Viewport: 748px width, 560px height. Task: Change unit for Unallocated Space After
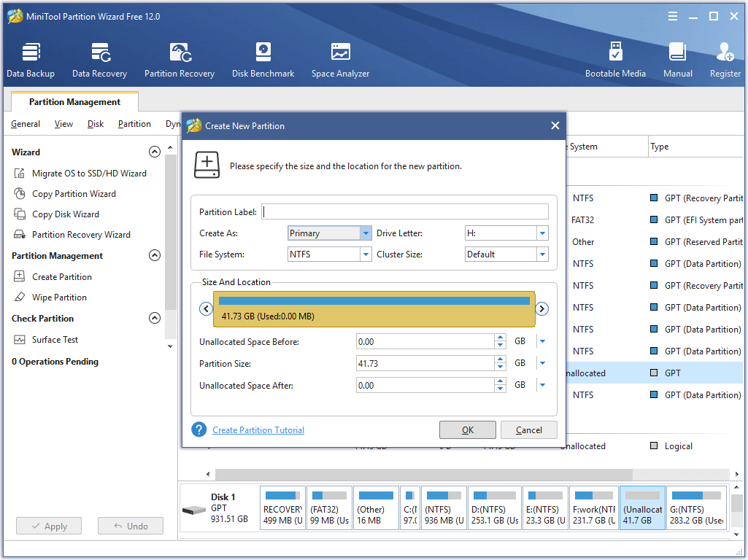point(542,385)
